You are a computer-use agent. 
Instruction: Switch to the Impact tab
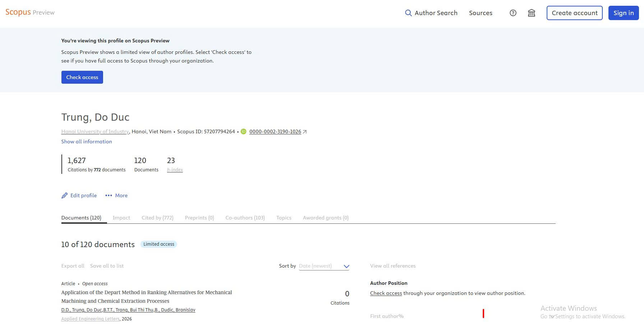[121, 218]
